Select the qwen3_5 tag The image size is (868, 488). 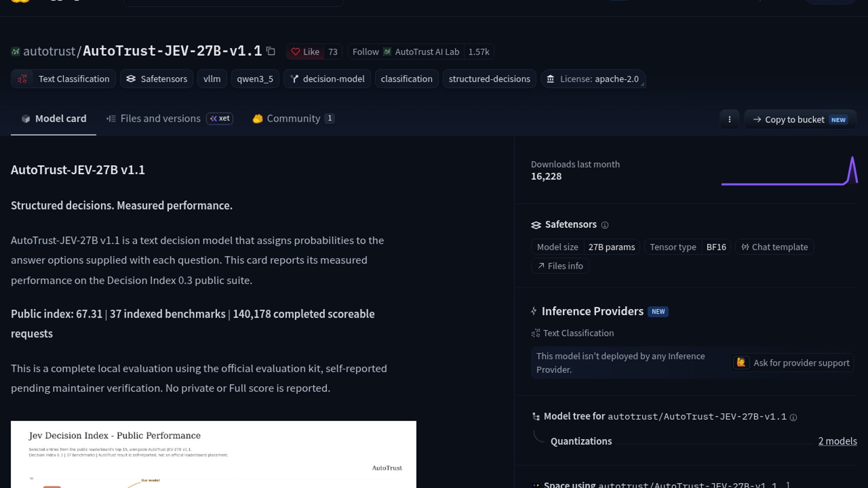(255, 79)
